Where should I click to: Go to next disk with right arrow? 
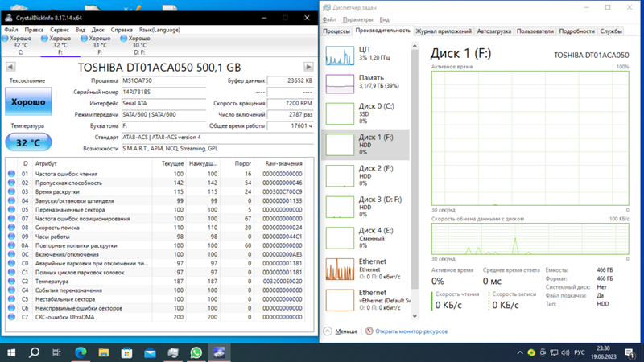coord(308,68)
